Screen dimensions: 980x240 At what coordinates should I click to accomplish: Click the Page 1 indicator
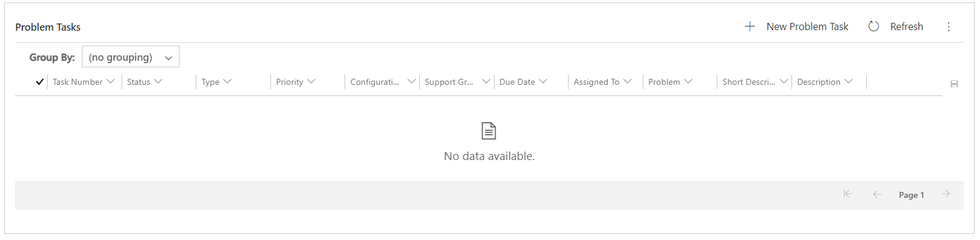[x=911, y=195]
